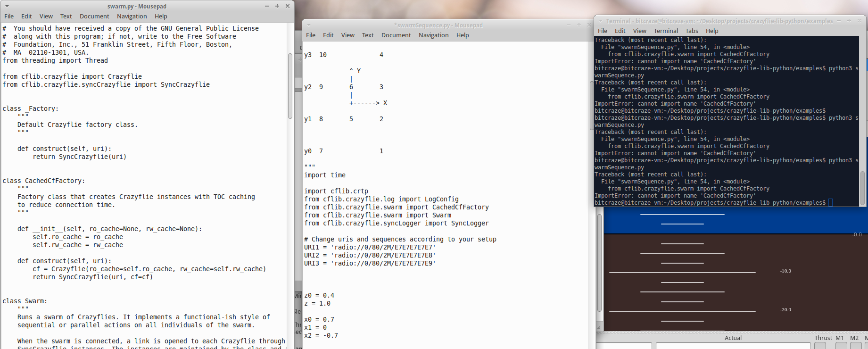868x349 pixels.
Task: Close the swarm.py Mousepad window
Action: (x=287, y=6)
